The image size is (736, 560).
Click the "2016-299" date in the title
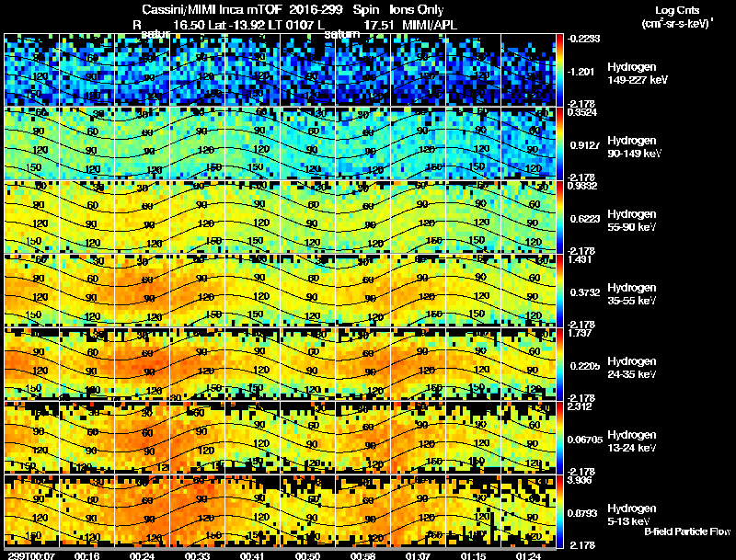tap(317, 10)
